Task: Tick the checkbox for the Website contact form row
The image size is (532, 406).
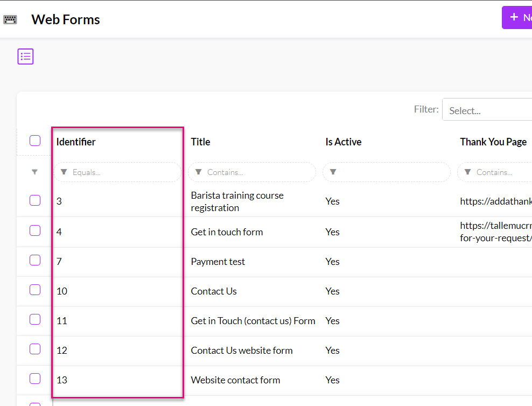Action: click(35, 379)
